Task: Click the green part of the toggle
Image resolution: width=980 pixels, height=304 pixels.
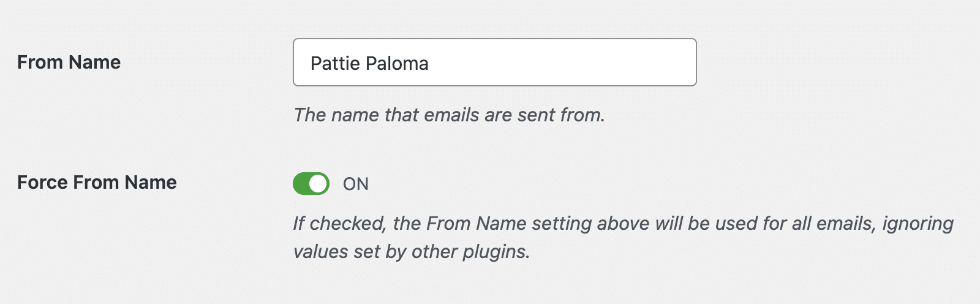Action: click(x=301, y=183)
